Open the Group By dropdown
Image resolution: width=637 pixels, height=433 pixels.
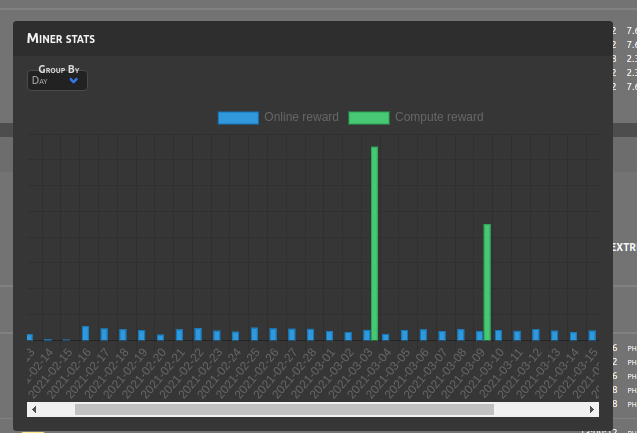tap(55, 80)
